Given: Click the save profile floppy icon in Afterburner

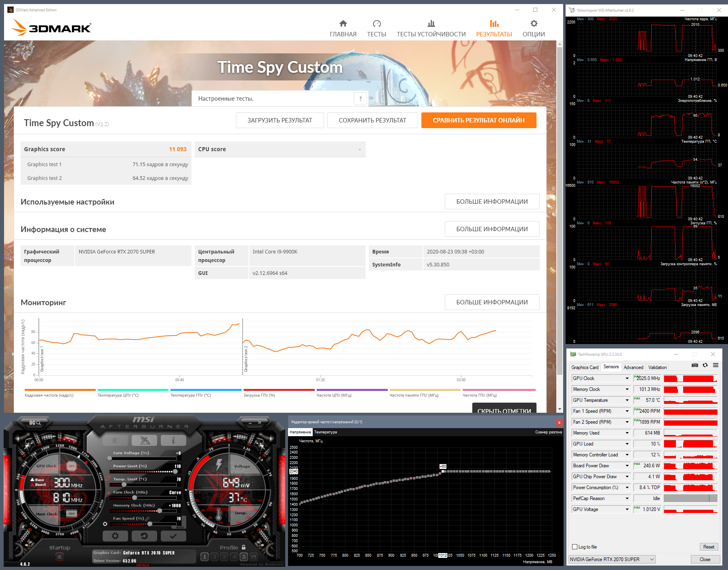Looking at the screenshot, I should (254, 557).
